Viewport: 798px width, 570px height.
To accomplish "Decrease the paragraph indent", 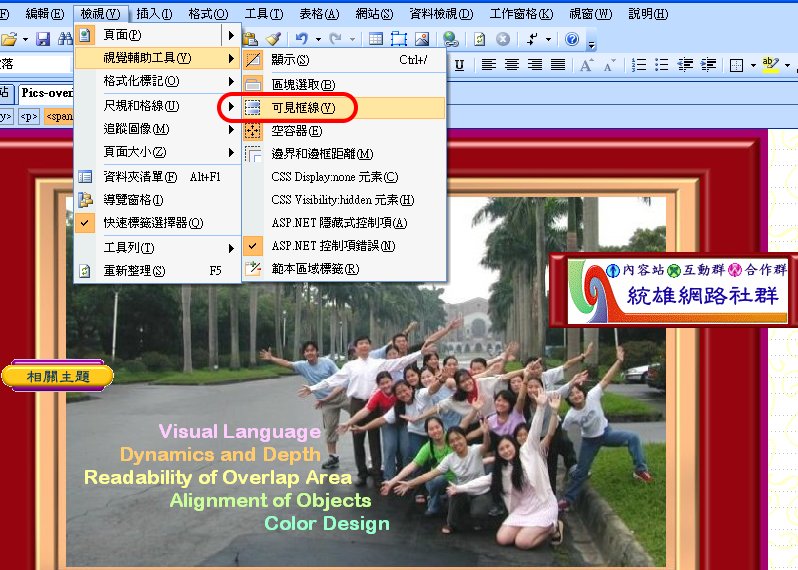I will pyautogui.click(x=685, y=65).
